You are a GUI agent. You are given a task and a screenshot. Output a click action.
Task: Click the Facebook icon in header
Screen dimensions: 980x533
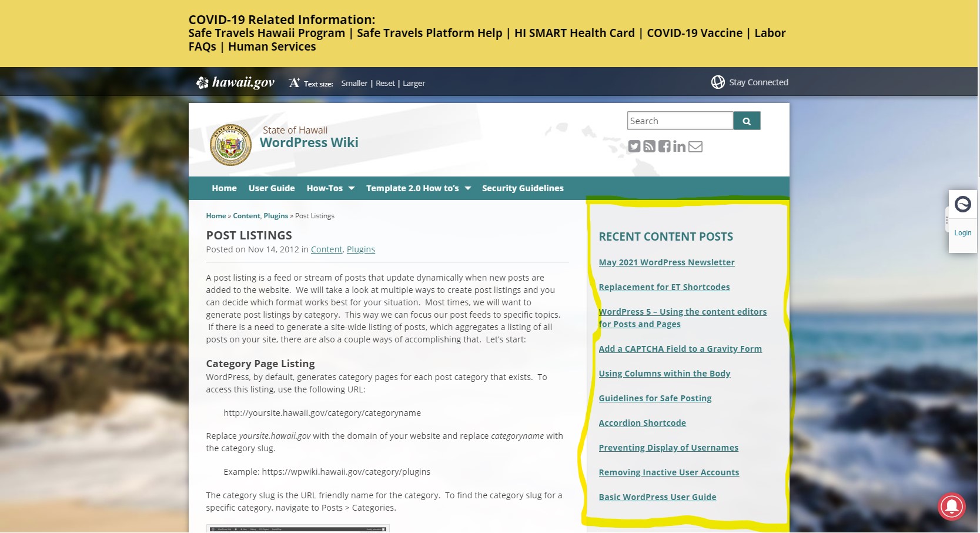664,146
